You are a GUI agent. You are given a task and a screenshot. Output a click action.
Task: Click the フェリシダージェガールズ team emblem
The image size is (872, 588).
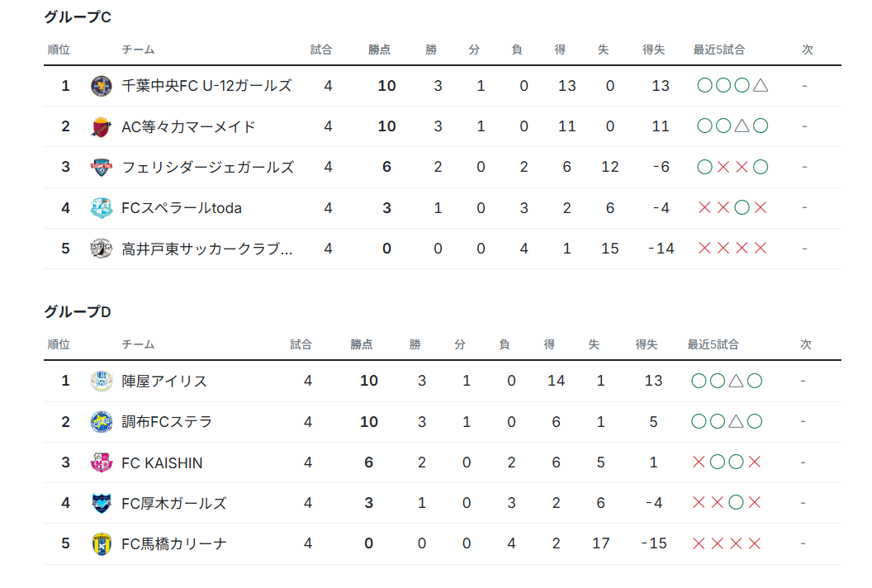[x=102, y=167]
